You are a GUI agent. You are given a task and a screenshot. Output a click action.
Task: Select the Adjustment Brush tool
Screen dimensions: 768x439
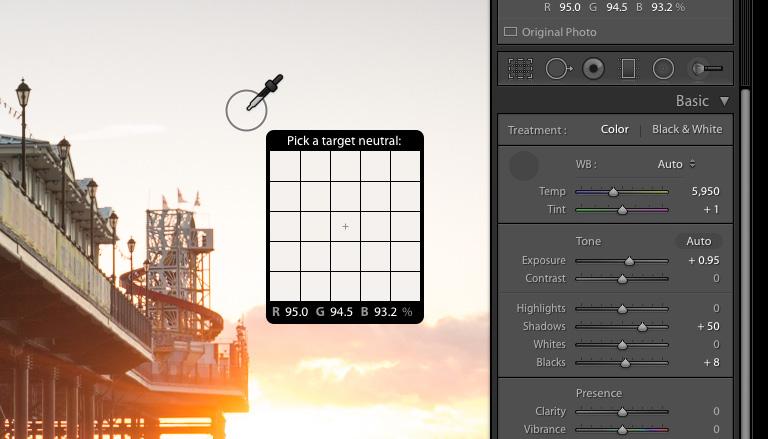(x=705, y=69)
